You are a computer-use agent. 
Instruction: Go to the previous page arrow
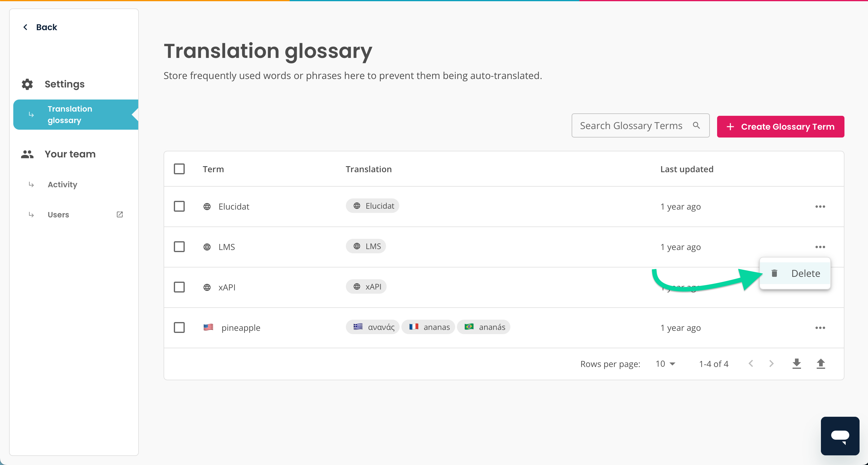tap(751, 364)
